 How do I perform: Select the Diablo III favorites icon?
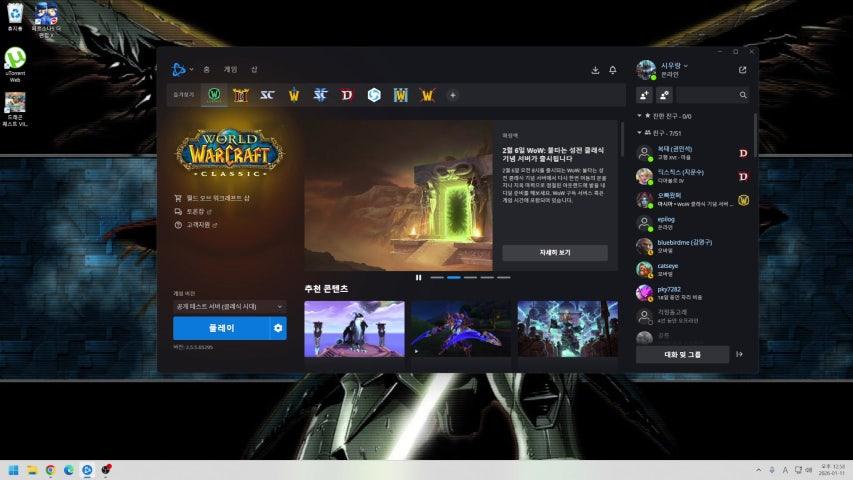tap(240, 95)
